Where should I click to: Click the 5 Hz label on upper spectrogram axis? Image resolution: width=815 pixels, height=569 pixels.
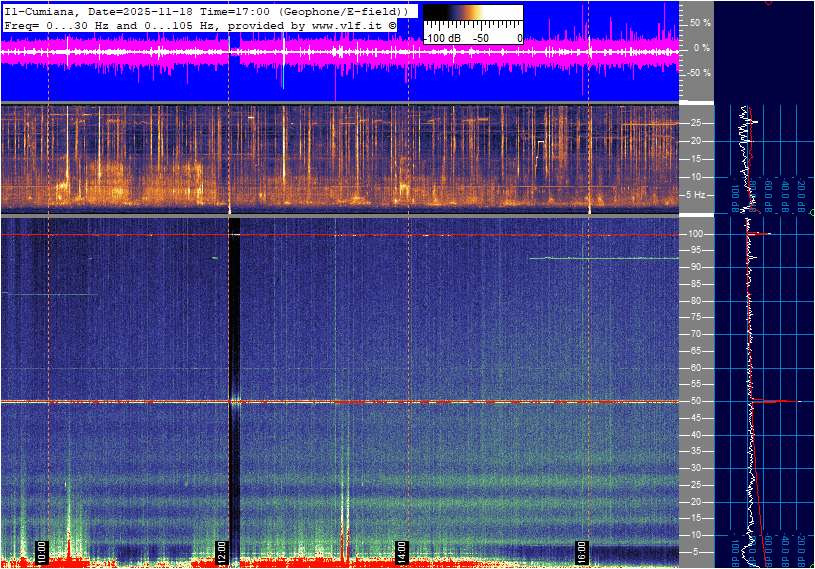[696, 194]
